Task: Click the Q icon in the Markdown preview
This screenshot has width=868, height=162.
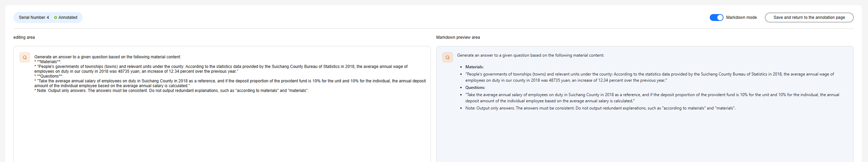Action: tap(447, 57)
